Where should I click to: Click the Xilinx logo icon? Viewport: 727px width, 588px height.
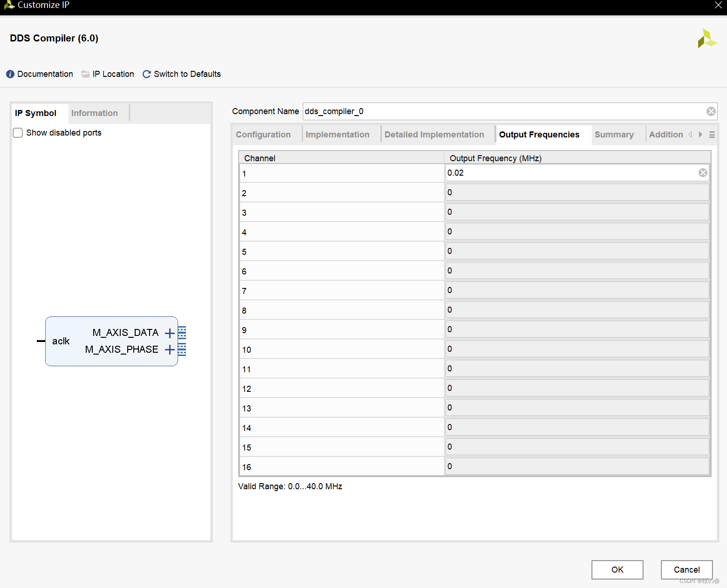click(x=707, y=39)
